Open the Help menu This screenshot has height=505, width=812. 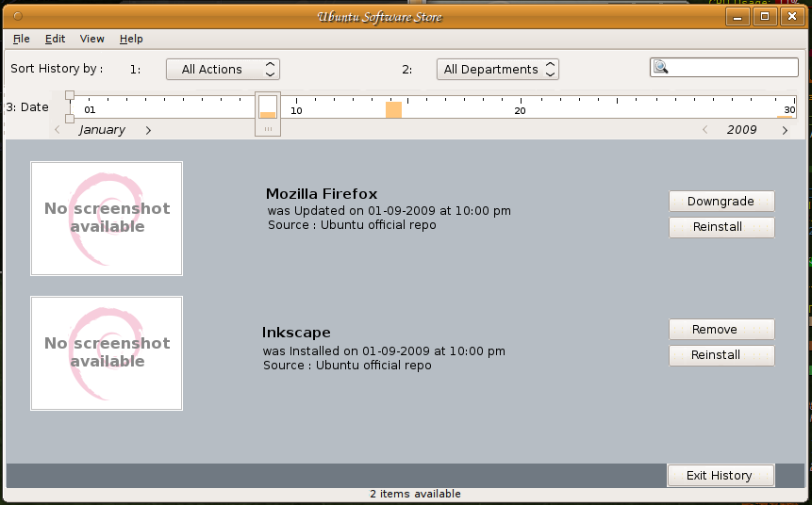[131, 39]
